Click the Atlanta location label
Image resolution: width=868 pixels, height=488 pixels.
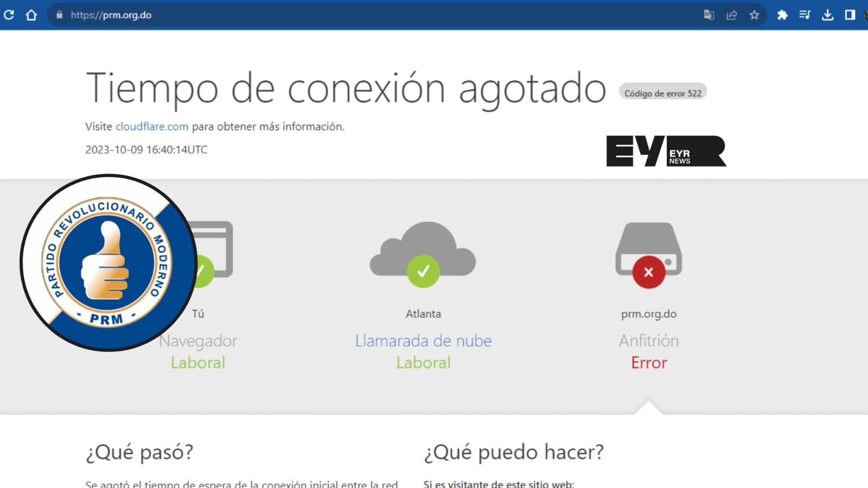click(x=423, y=314)
